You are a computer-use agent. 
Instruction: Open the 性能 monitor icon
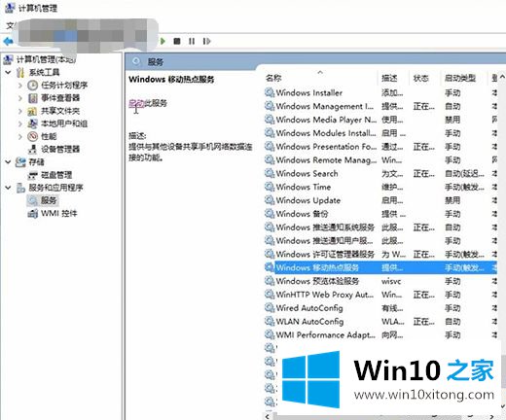pos(32,137)
